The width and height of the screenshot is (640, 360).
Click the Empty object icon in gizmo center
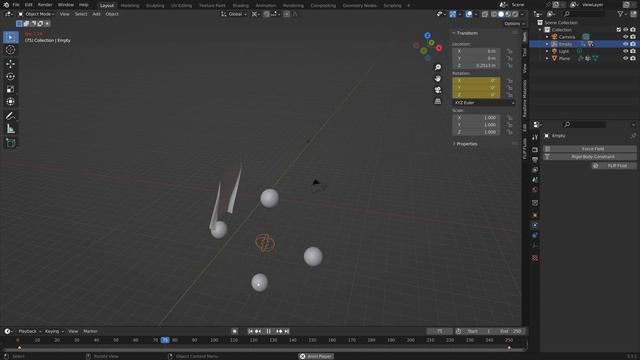[x=265, y=243]
